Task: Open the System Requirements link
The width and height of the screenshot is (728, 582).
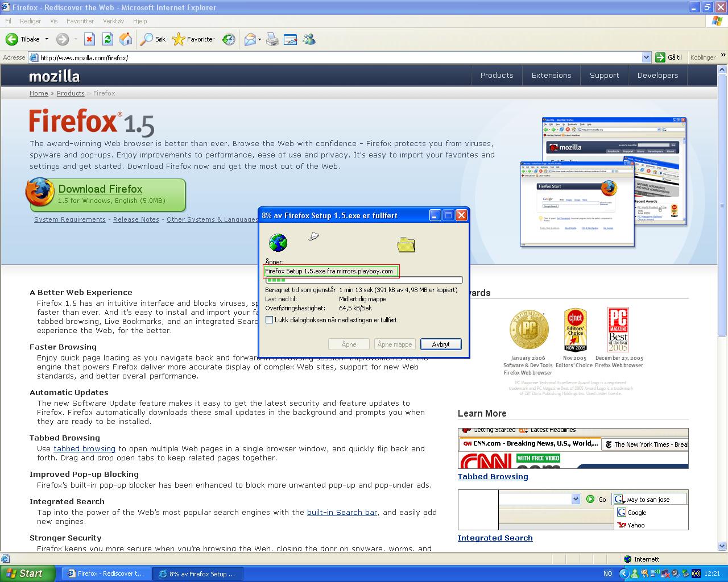Action: [x=70, y=219]
